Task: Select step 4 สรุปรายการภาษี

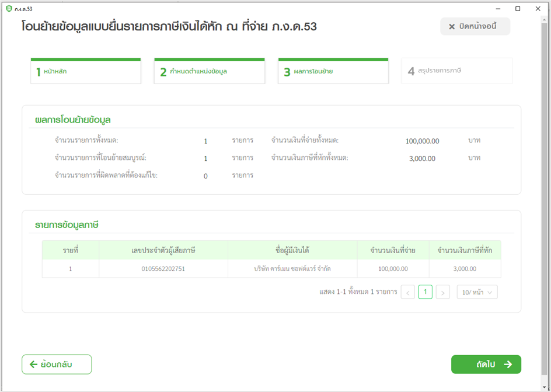Action: [456, 70]
